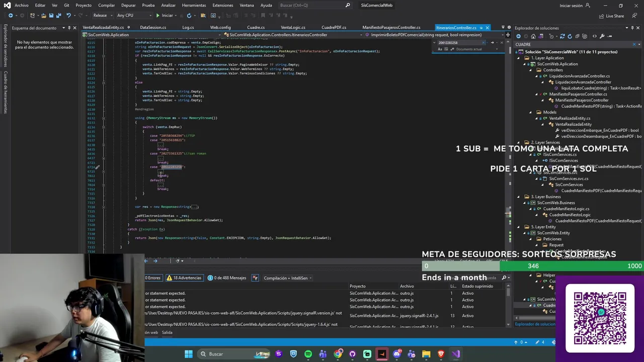Viewport: 644px width, 362px height.
Task: Open the SisComWeb.Aplication project dropdown
Action: [152, 35]
